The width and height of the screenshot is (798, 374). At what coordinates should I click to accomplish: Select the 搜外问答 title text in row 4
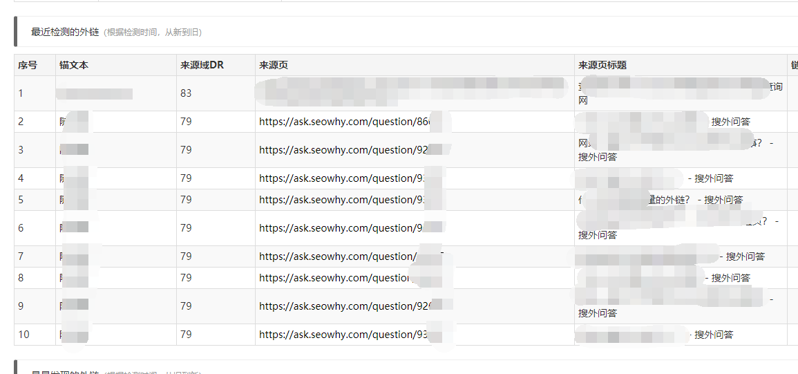(x=714, y=179)
